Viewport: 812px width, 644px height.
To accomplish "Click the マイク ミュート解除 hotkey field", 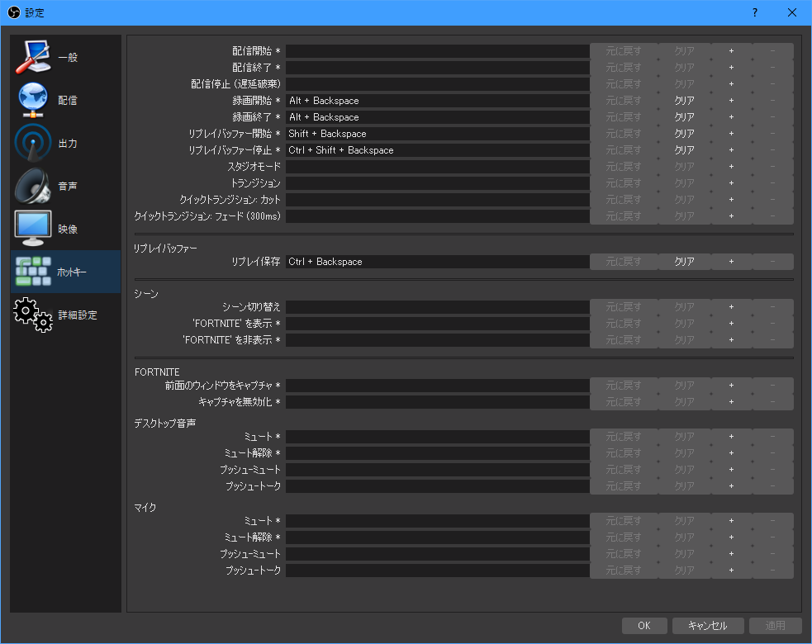I will coord(438,537).
